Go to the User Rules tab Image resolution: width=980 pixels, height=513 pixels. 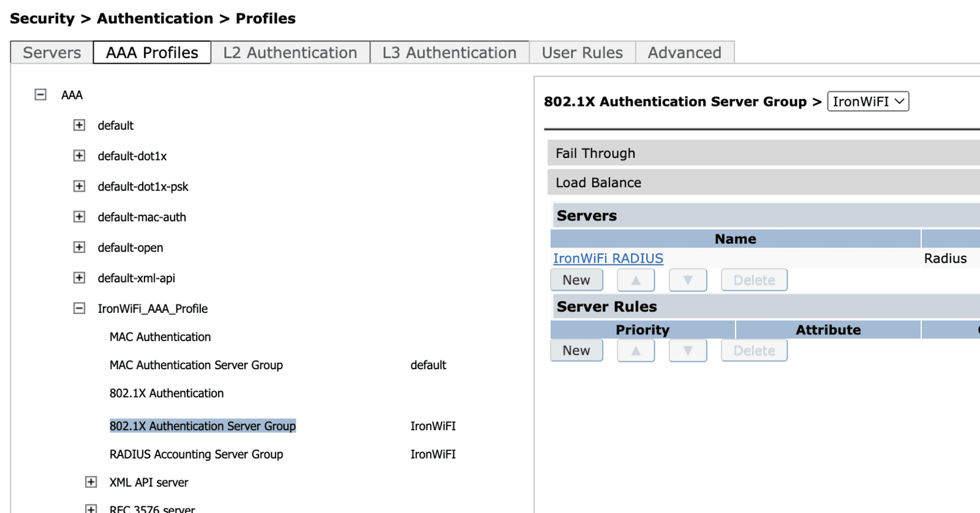point(582,53)
